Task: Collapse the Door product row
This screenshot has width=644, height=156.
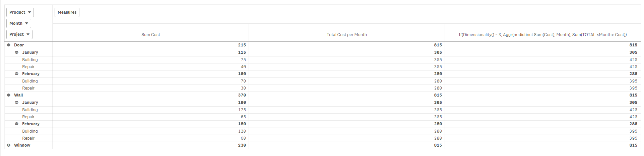Action: click(x=9, y=45)
